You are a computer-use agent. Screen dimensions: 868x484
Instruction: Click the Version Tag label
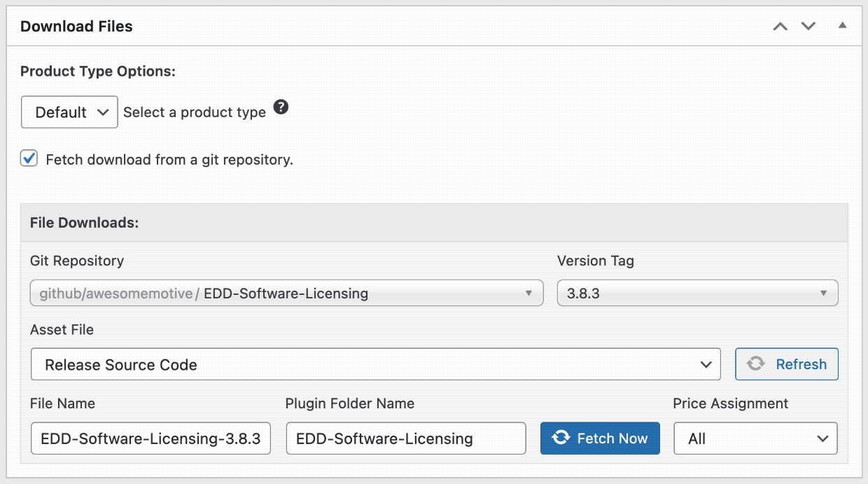[596, 261]
